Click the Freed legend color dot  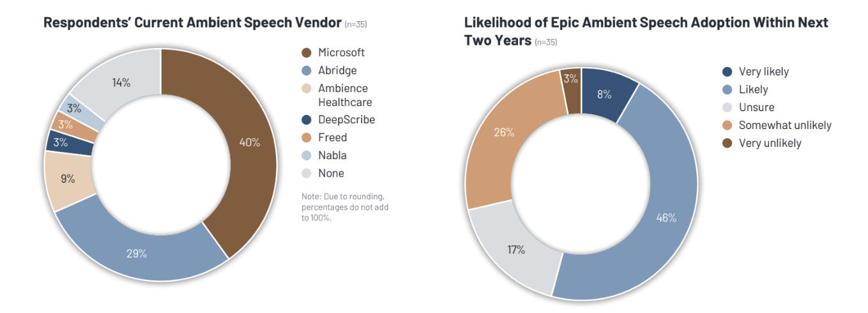(306, 137)
